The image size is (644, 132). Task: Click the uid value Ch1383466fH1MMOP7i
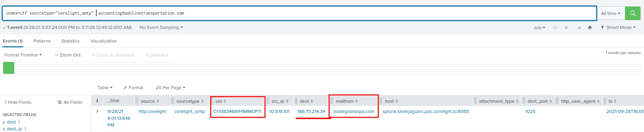click(237, 111)
